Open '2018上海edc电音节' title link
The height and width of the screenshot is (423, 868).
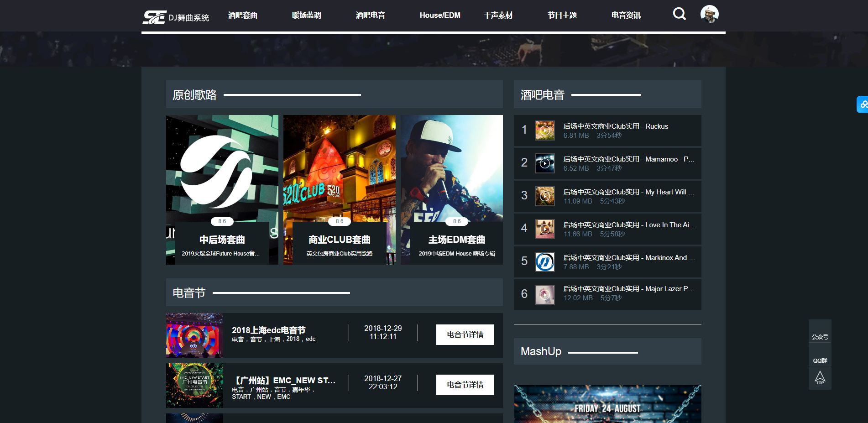coord(269,329)
